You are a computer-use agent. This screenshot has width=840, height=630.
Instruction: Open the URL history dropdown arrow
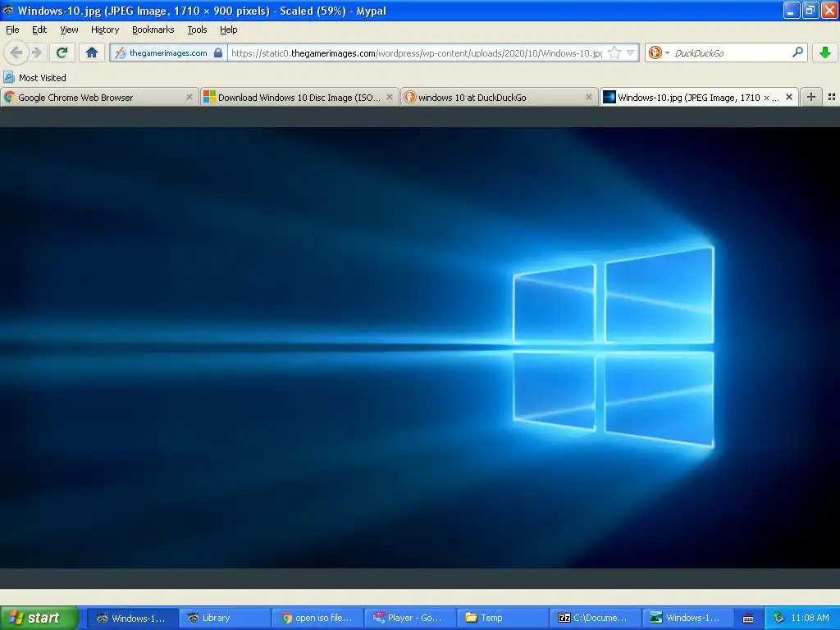pyautogui.click(x=631, y=52)
